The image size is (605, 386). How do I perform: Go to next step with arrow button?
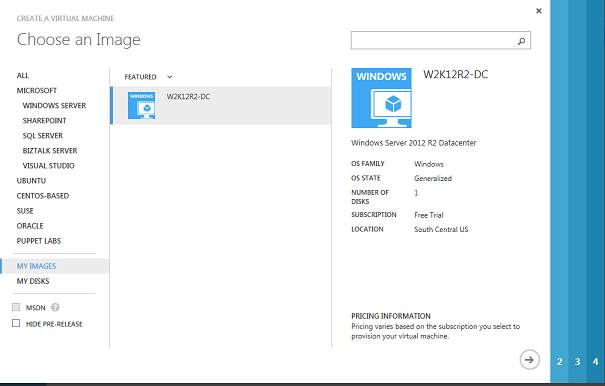click(529, 360)
